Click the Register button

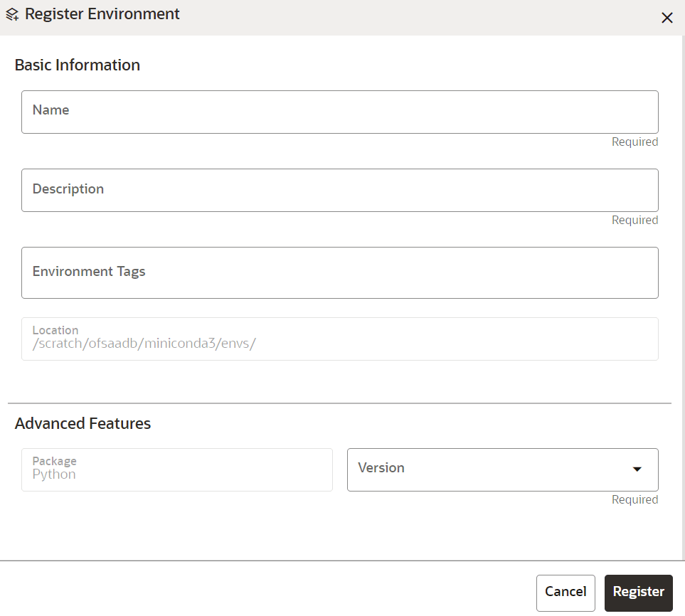pyautogui.click(x=638, y=592)
